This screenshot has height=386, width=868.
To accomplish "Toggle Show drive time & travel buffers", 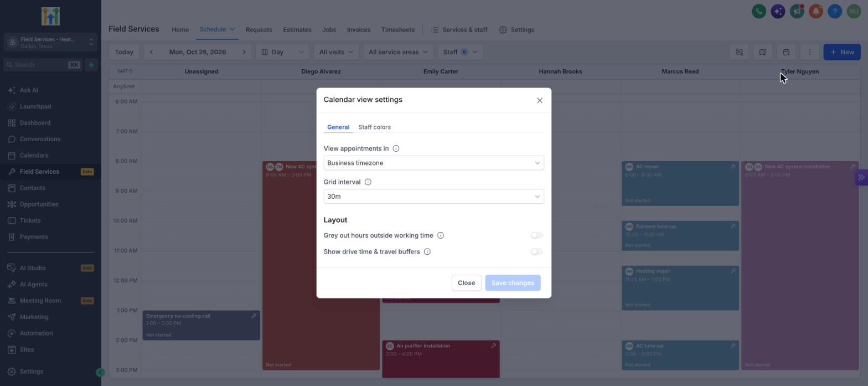I will coord(536,252).
